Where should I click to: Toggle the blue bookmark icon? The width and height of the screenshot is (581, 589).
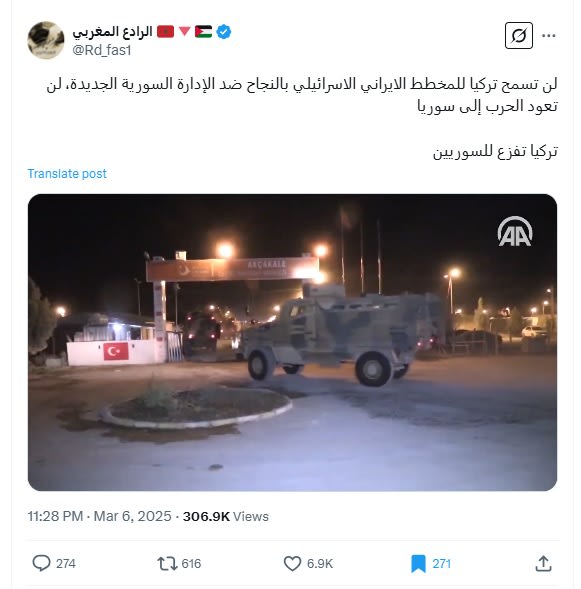[x=418, y=564]
